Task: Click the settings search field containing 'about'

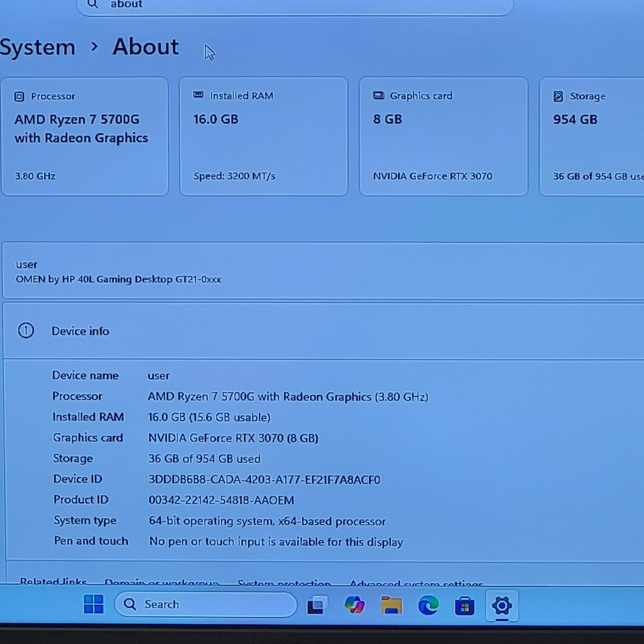Action: point(295,5)
